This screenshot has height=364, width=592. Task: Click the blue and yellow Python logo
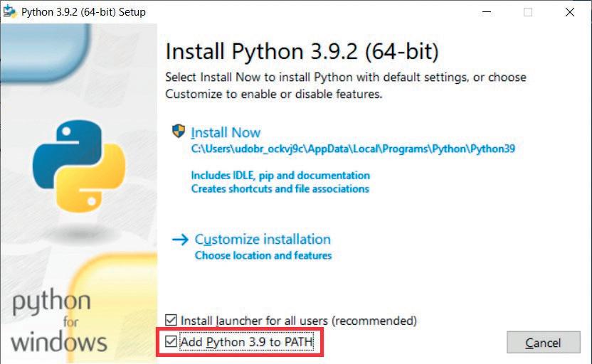(x=79, y=166)
